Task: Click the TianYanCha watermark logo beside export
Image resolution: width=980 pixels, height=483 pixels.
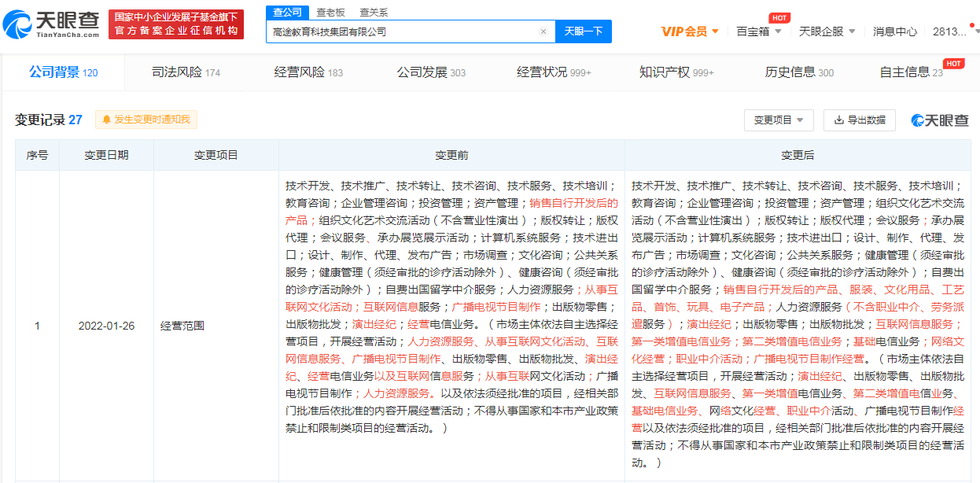Action: coord(940,120)
